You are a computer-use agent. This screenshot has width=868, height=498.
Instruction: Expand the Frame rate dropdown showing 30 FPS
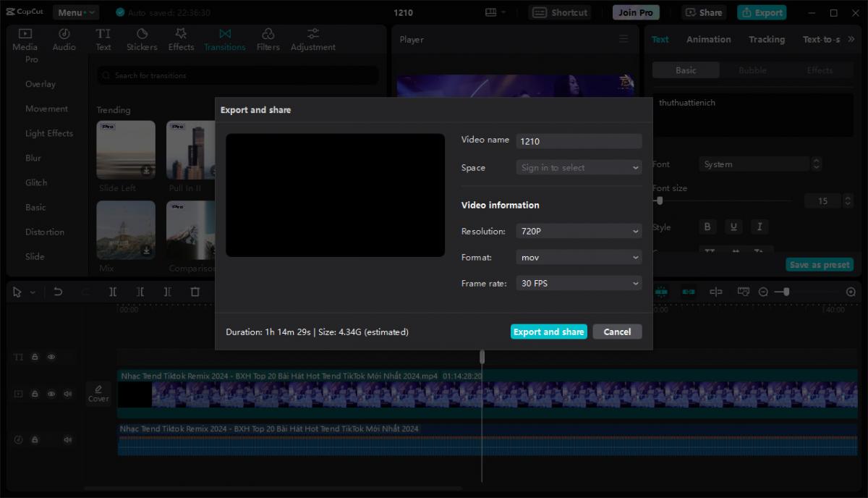579,284
